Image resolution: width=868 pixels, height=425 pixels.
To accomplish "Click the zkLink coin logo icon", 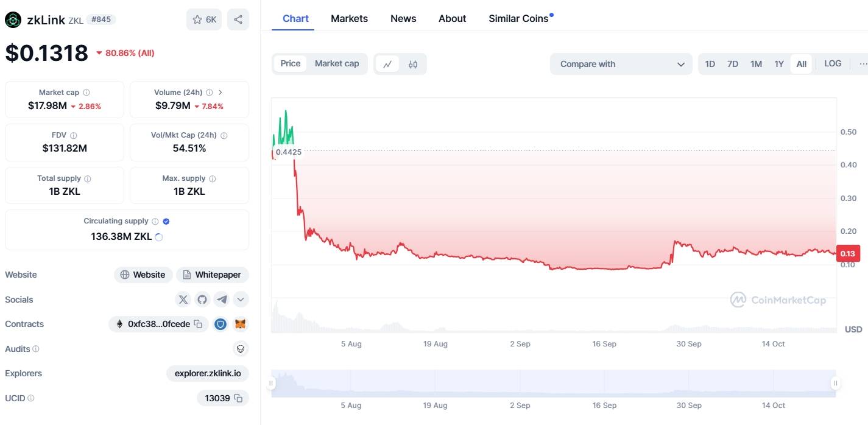I will coord(13,20).
